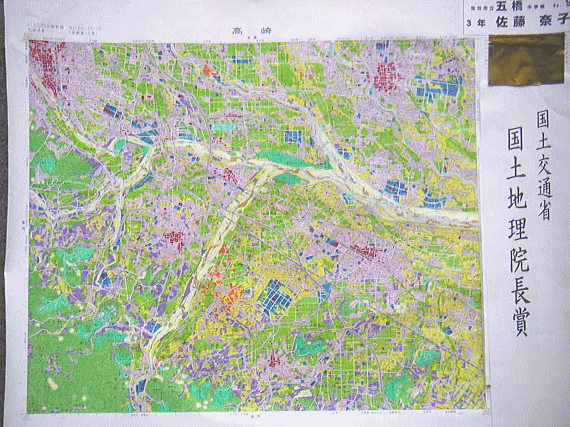Click the map sheet title "高崎"
The width and height of the screenshot is (570, 427).
coord(252,31)
